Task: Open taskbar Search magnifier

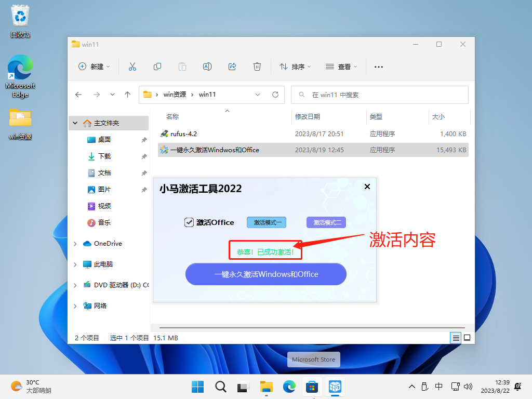Action: click(x=220, y=387)
